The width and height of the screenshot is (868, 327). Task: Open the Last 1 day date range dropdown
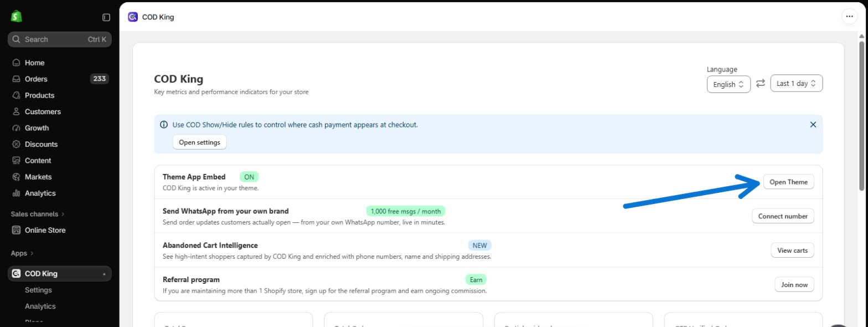[x=797, y=84]
